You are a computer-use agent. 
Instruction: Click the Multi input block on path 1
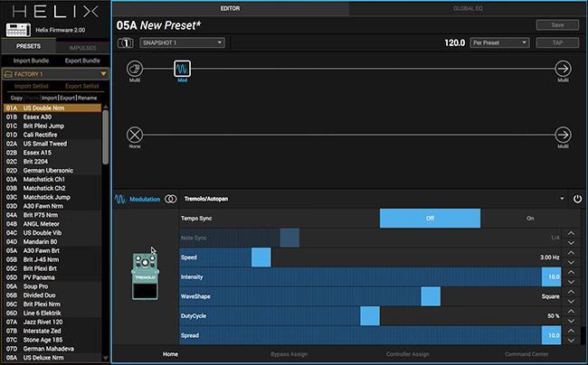pos(135,70)
